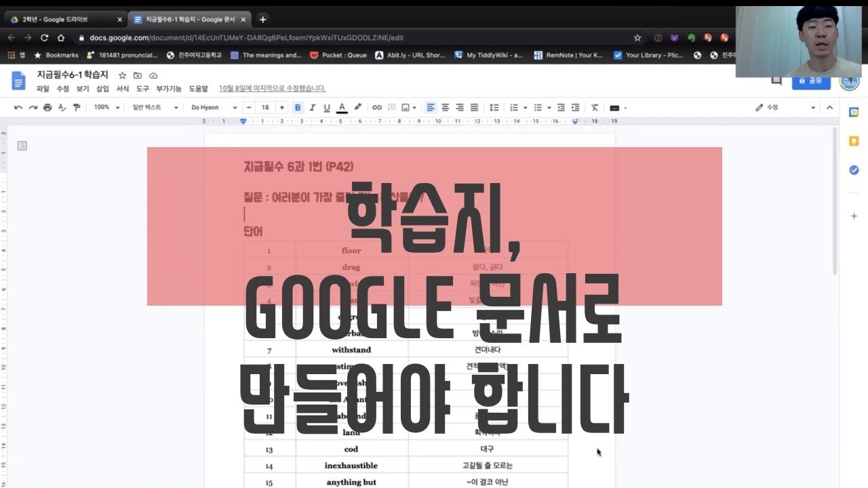Open the 파일 menu
Screen dimensions: 868x488
(43, 88)
